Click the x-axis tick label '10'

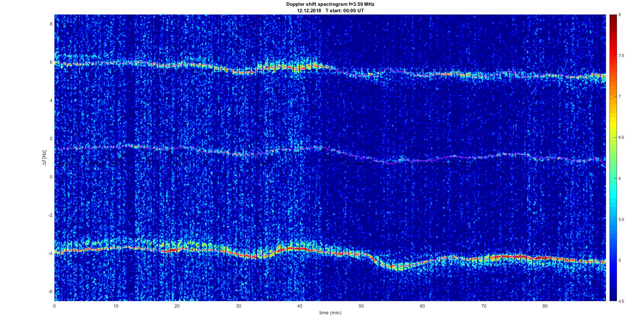pyautogui.click(x=116, y=306)
